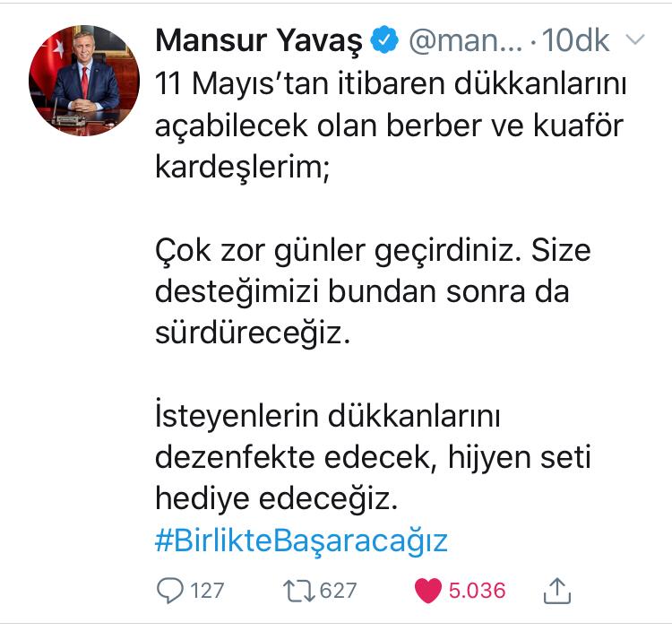Click the word "kardeşlerim;" in the tweet

point(243,168)
